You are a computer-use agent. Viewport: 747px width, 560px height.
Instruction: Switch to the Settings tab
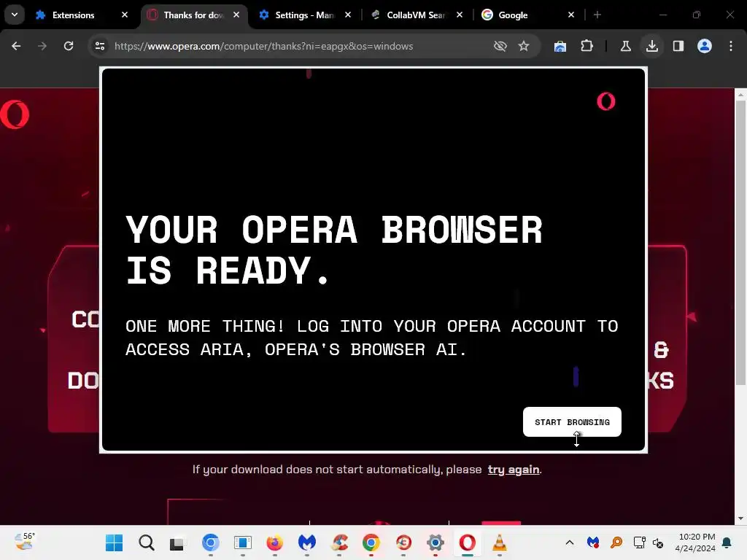tap(304, 15)
